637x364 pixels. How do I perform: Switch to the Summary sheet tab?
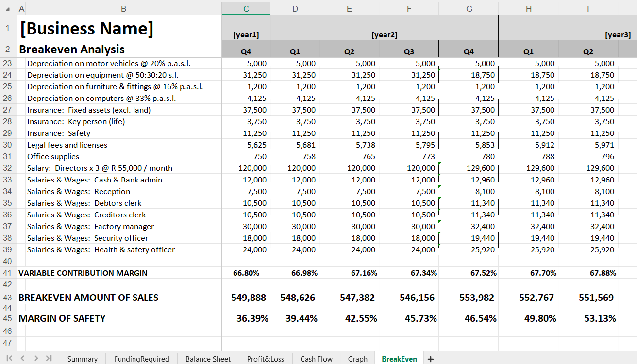point(82,359)
